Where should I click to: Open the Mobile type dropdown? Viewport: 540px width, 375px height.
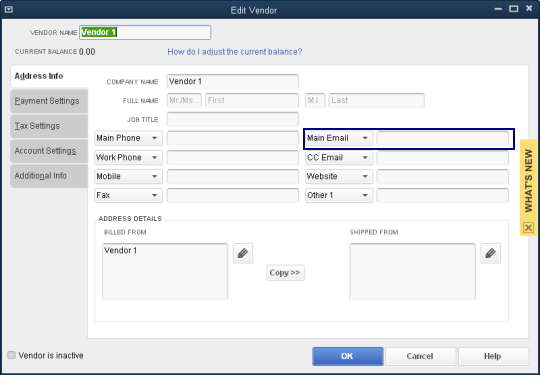128,176
